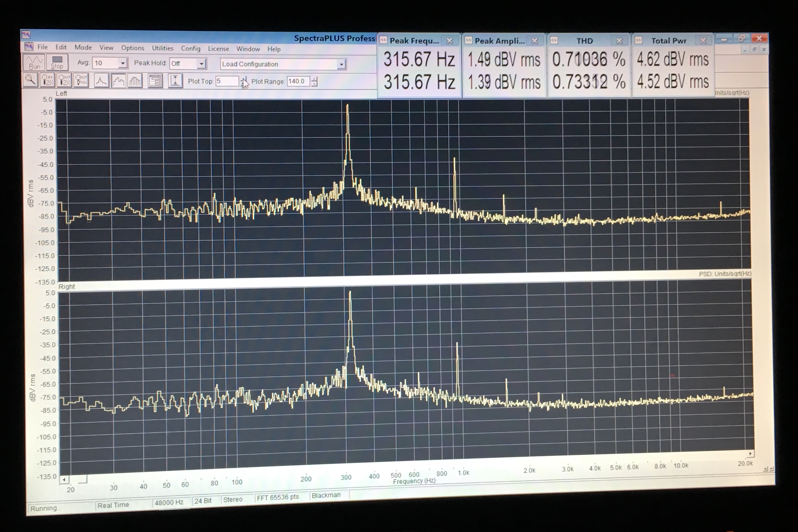
Task: Toggle the stepped plot style icon
Action: click(118, 81)
